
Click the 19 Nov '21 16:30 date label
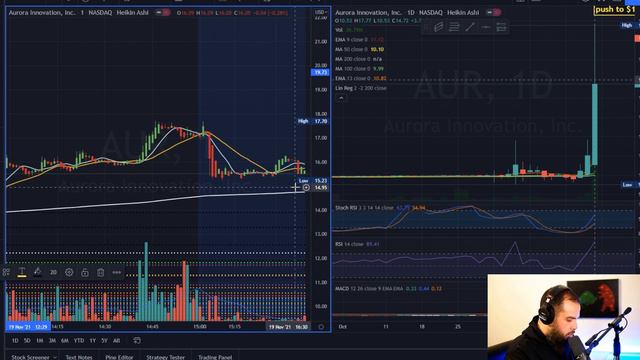288,327
